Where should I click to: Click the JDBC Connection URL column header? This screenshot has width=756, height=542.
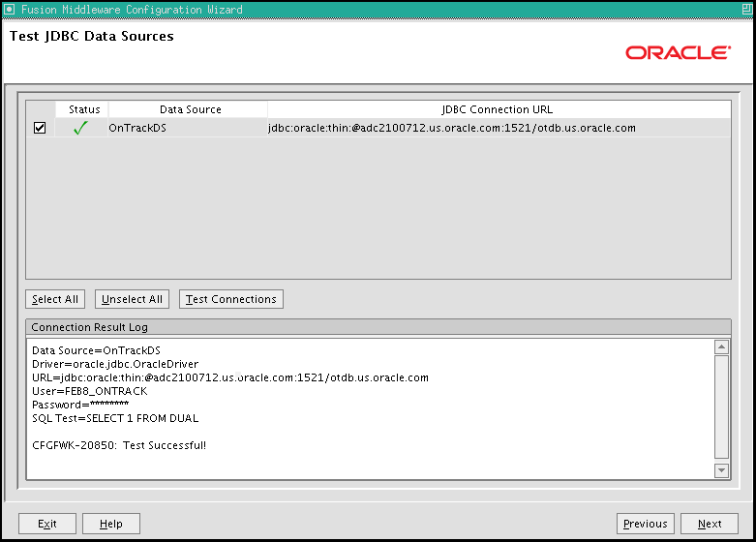click(x=499, y=109)
